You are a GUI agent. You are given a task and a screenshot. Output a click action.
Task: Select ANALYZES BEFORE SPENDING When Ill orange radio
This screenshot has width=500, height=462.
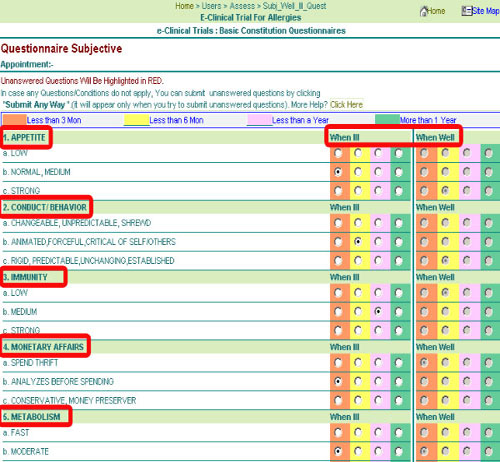(338, 381)
